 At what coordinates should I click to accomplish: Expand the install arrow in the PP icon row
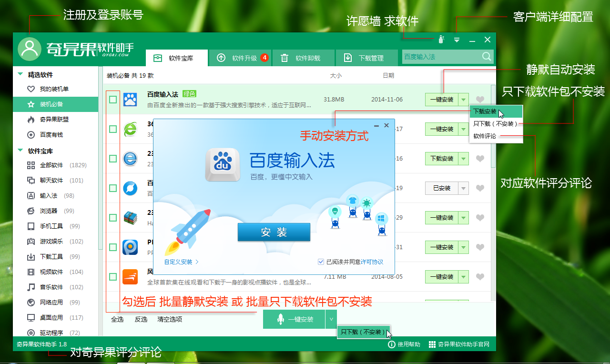(463, 247)
